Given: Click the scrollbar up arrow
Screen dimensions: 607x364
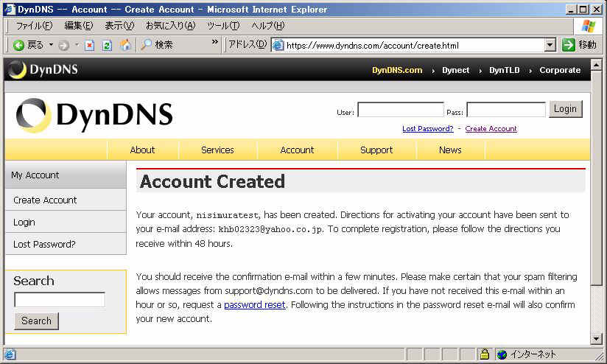Looking at the screenshot, I should [596, 65].
